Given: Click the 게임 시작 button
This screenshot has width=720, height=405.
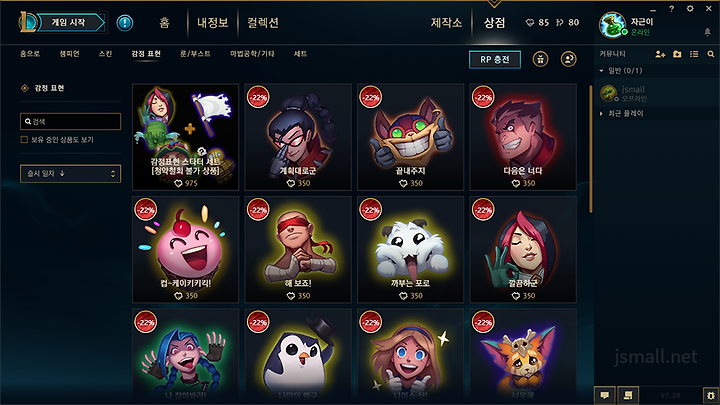Looking at the screenshot, I should tap(69, 22).
